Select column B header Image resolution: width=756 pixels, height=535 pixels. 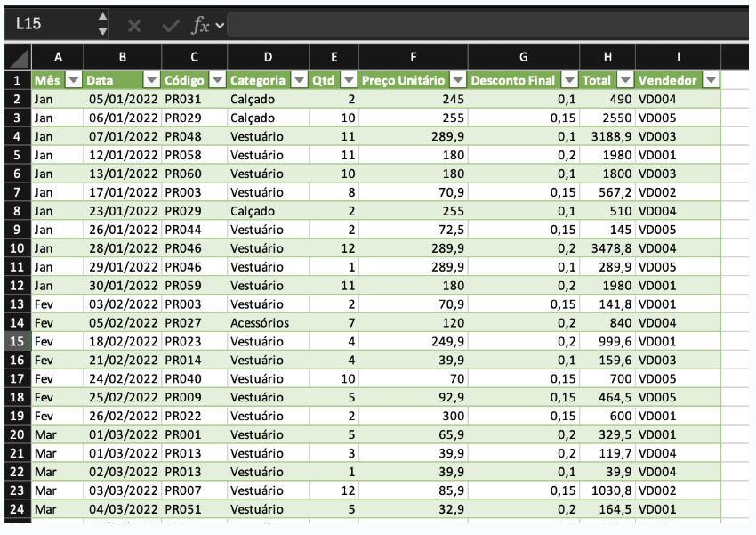point(123,57)
